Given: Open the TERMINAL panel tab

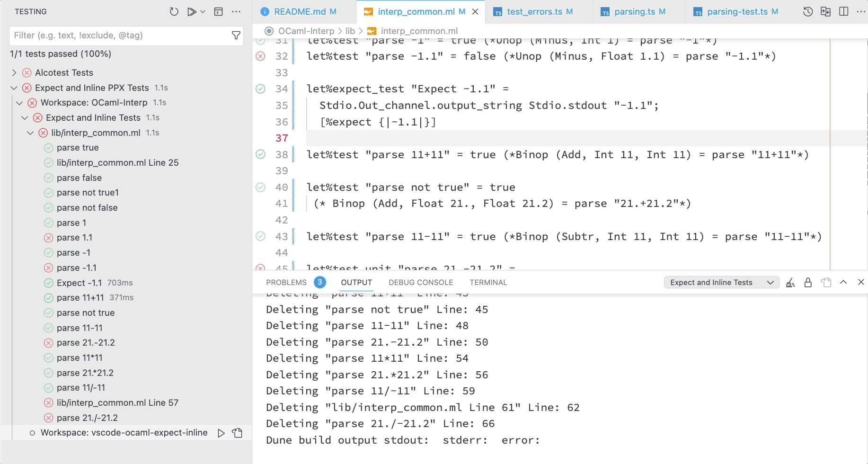Looking at the screenshot, I should [488, 282].
